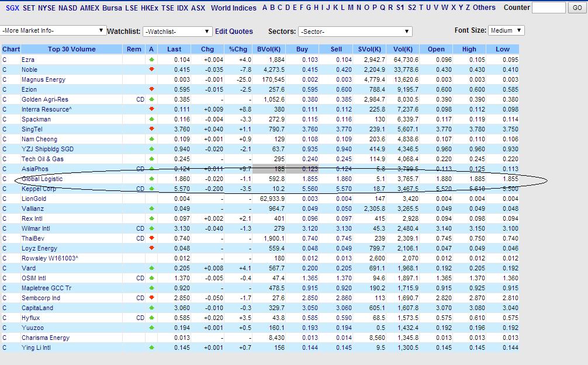Click the CD remark for OSIM Intl
The image size is (588, 365).
(140, 278)
